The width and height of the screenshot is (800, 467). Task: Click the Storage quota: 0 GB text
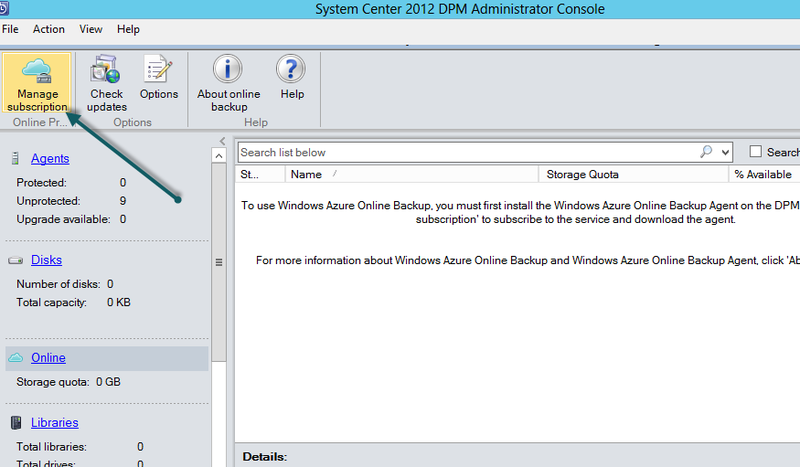(x=68, y=382)
